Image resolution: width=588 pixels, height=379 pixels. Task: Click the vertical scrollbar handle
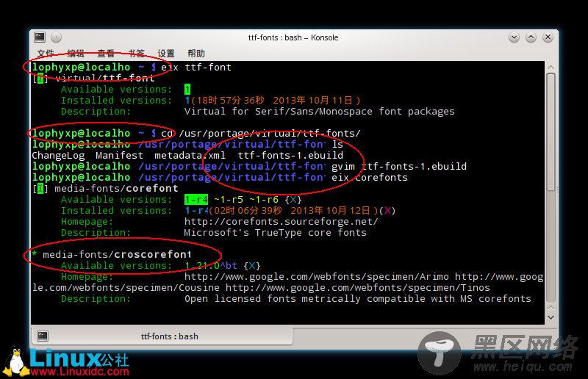pyautogui.click(x=551, y=132)
